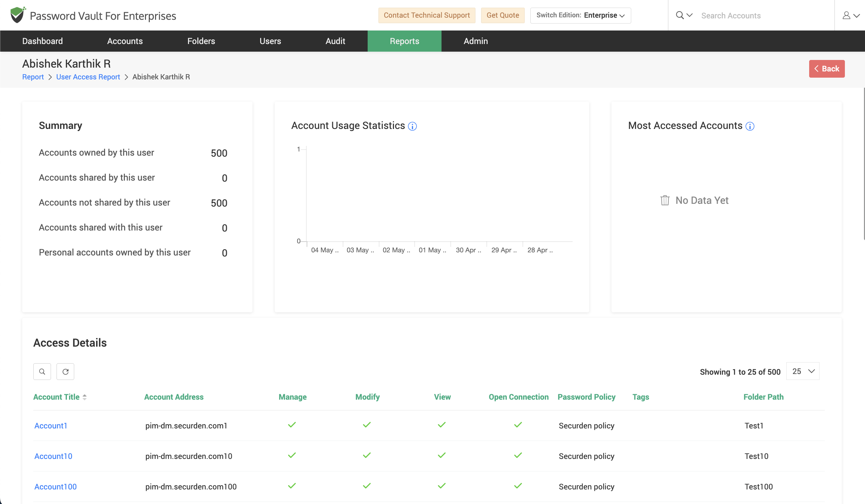Image resolution: width=865 pixels, height=504 pixels.
Task: Click the refresh icon in Access Details
Action: pos(65,372)
